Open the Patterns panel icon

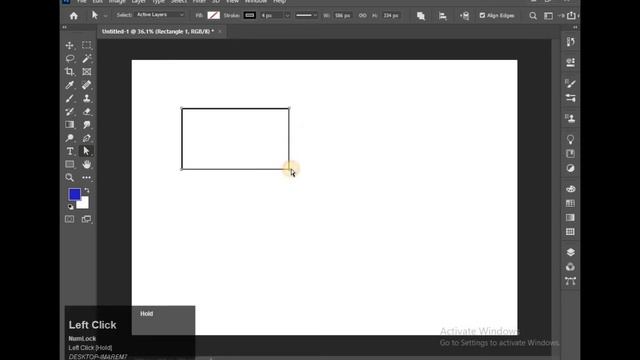pos(571,232)
